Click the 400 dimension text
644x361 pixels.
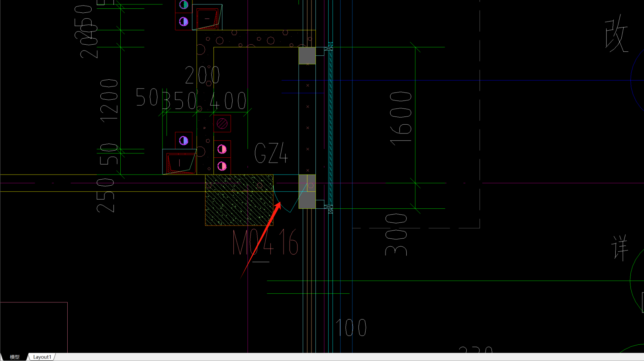(x=228, y=101)
